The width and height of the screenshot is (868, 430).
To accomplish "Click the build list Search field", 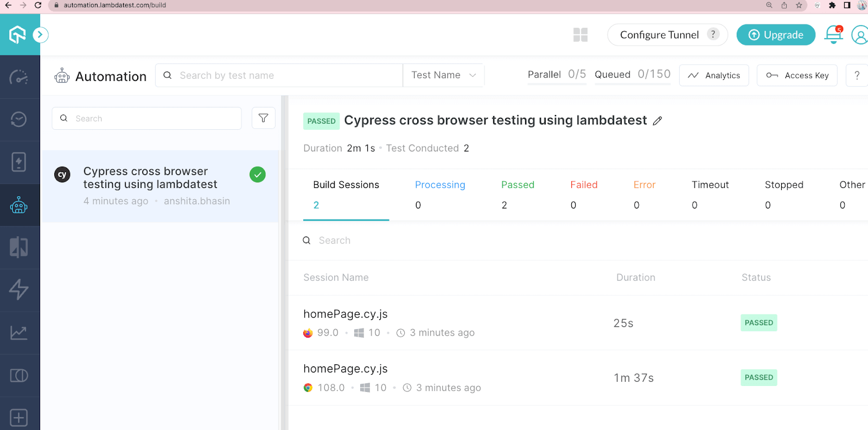I will (146, 118).
